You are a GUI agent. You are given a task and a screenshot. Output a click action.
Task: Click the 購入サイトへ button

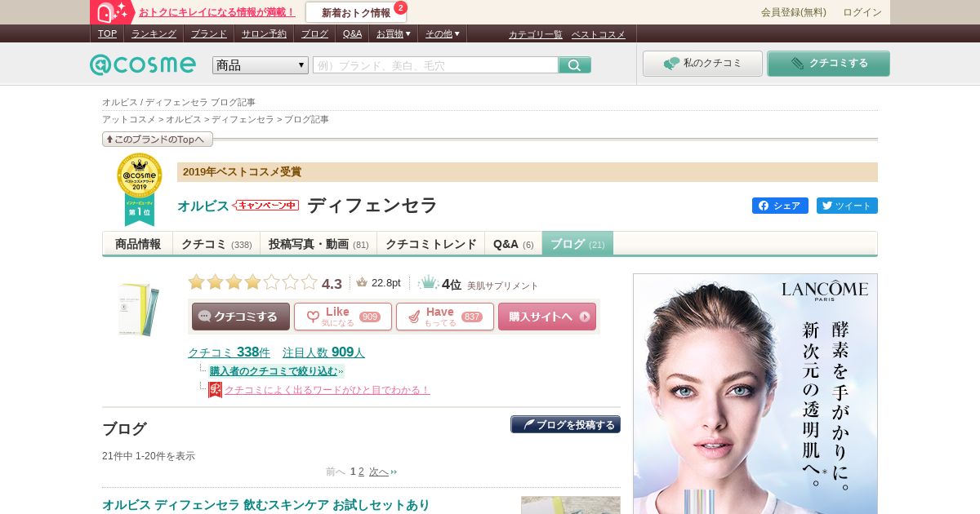(x=547, y=317)
